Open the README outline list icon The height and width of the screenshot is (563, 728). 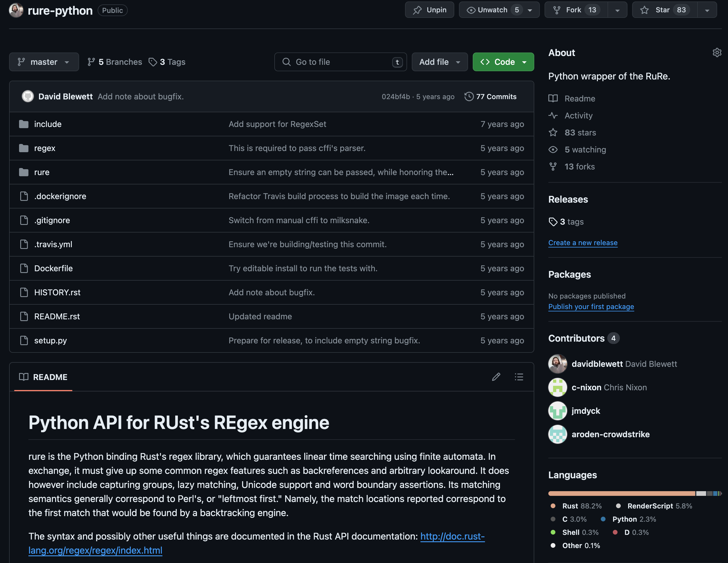(519, 377)
